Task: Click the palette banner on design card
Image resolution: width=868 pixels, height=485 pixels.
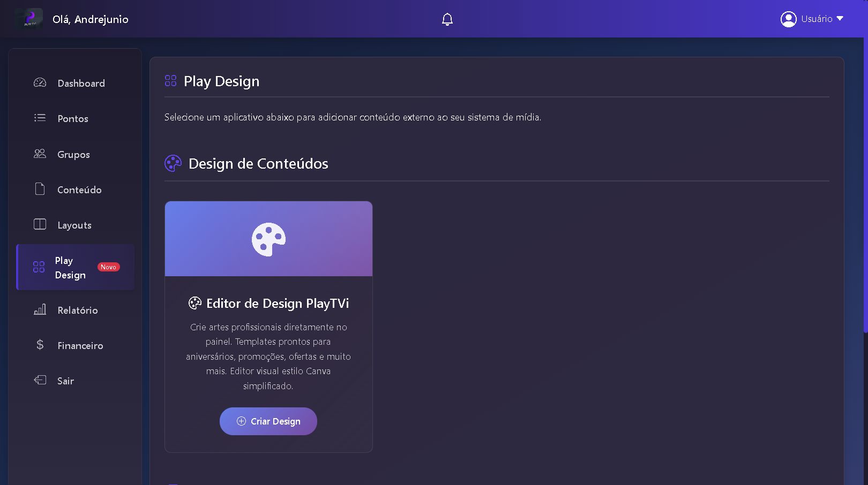Action: tap(268, 239)
